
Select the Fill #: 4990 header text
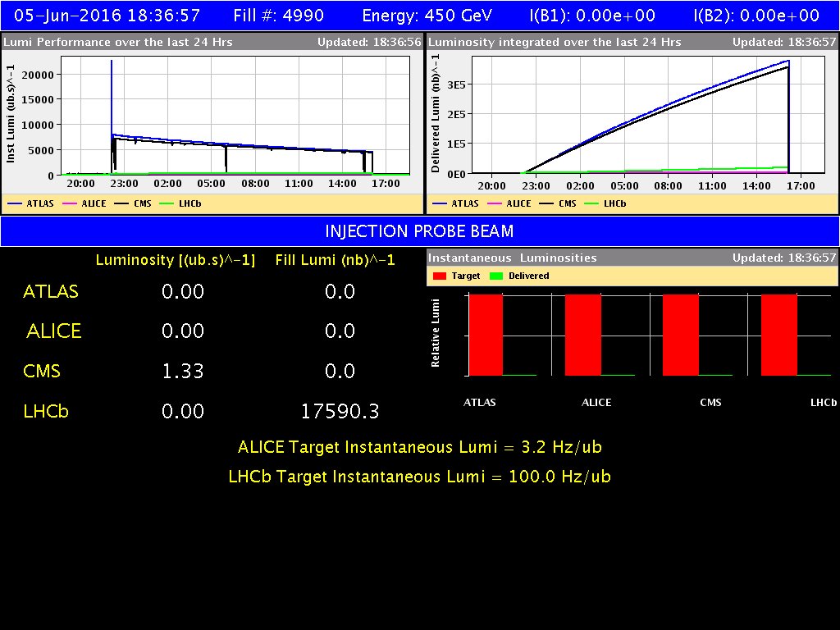[278, 16]
